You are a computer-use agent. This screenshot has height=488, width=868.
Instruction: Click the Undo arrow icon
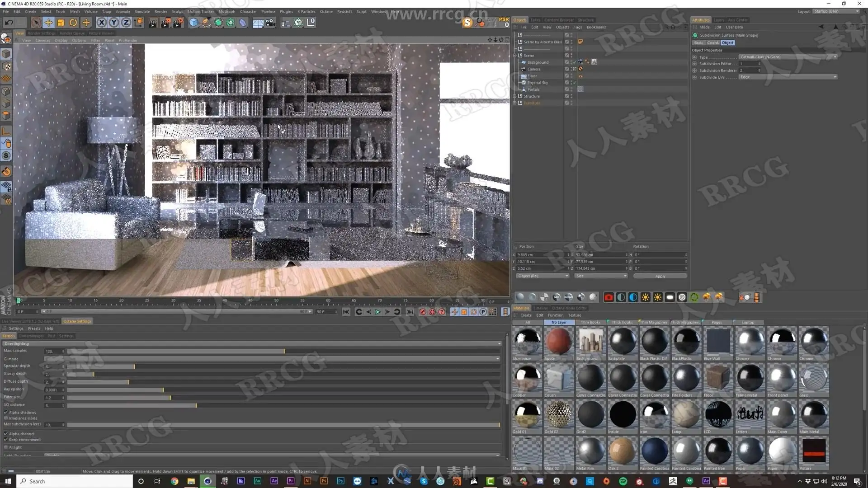pyautogui.click(x=9, y=23)
